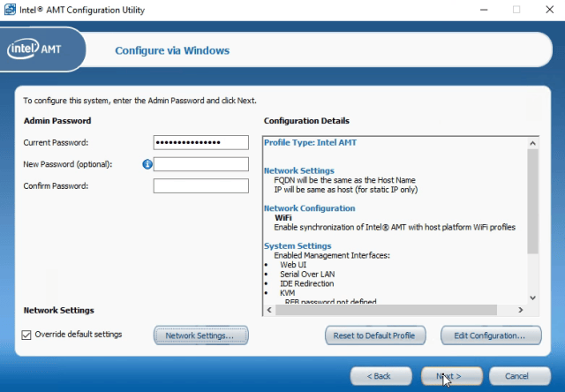
Task: Click the horizontal scrollbar thumb in Configuration Details
Action: click(x=386, y=310)
